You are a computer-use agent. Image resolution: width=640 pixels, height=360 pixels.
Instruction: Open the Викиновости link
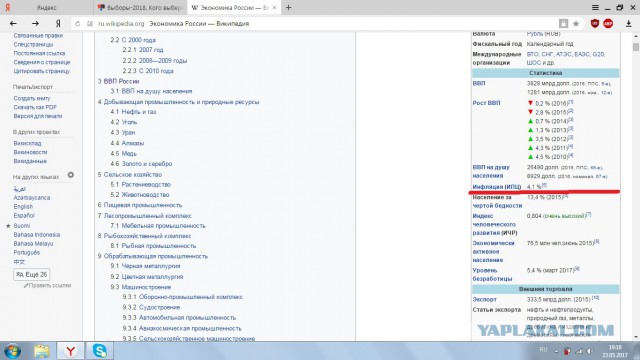pyautogui.click(x=30, y=152)
